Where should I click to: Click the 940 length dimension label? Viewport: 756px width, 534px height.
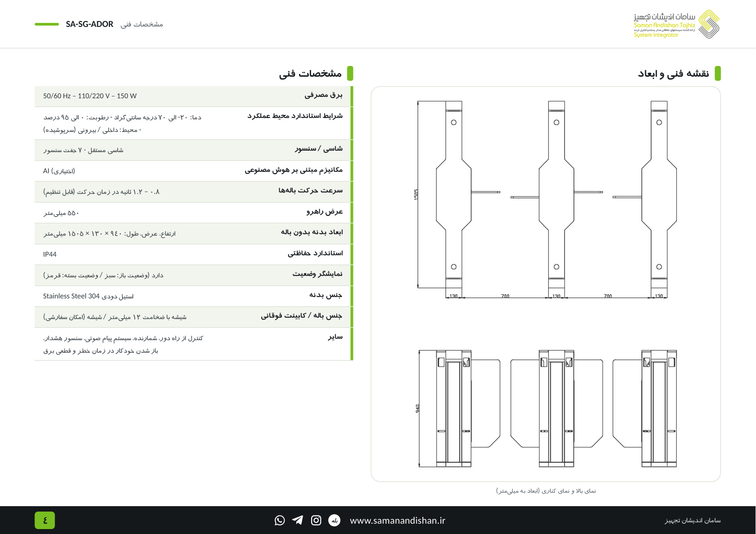[418, 408]
